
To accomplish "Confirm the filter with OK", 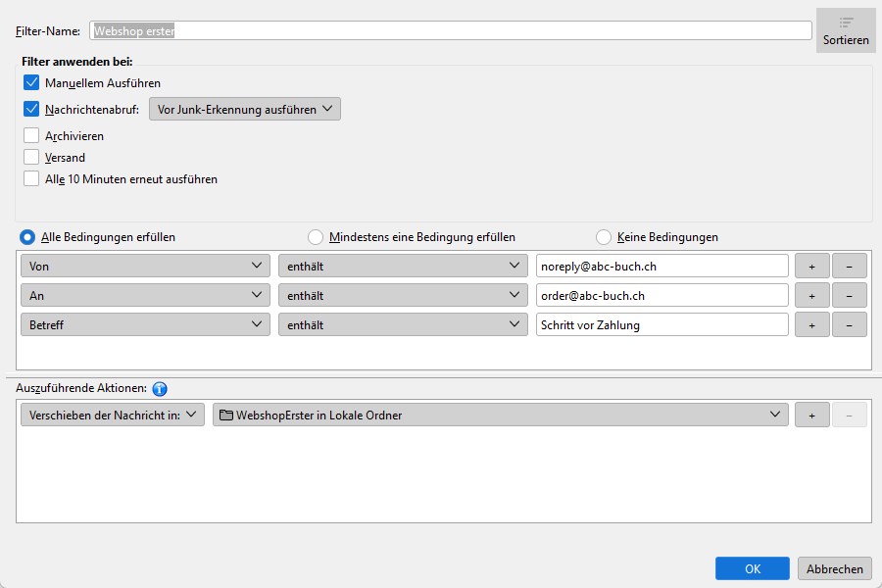I will [x=752, y=568].
